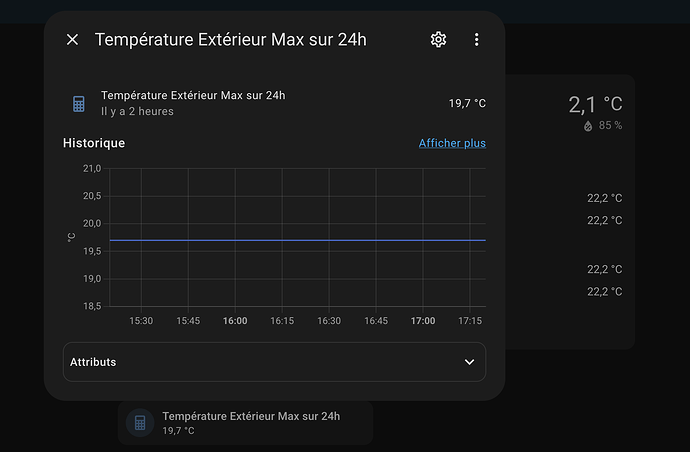Click the calculator icon in dialog
Viewport: 690px width, 452px height.
(x=79, y=104)
